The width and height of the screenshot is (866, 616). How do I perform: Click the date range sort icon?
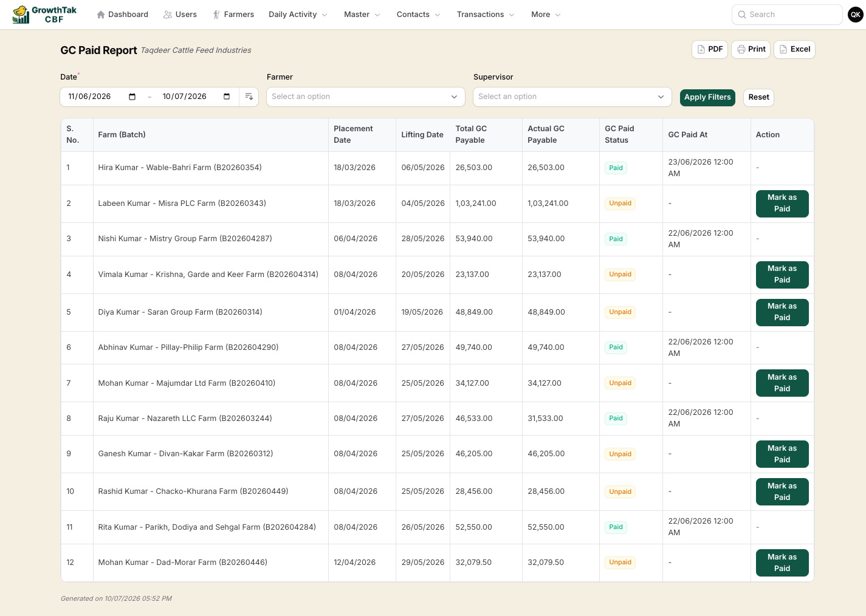(249, 97)
